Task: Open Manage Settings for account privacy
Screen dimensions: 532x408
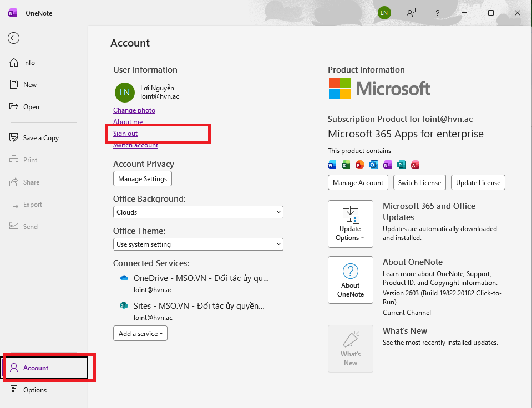Action: coord(143,178)
